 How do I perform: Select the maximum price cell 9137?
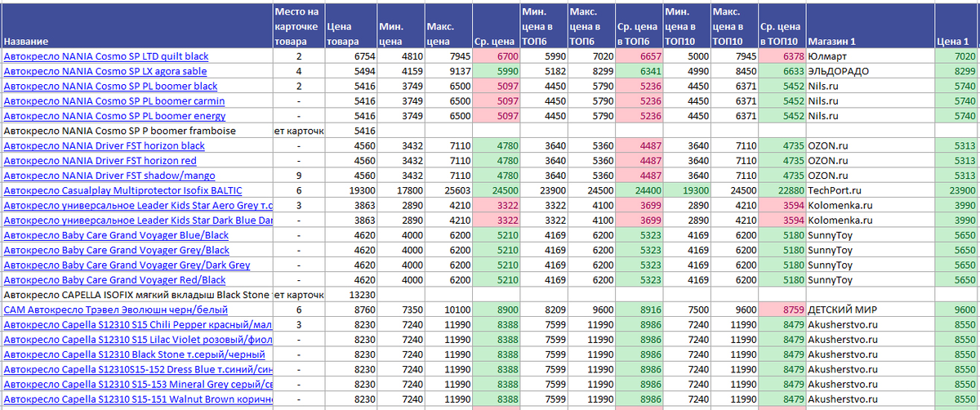coord(448,71)
